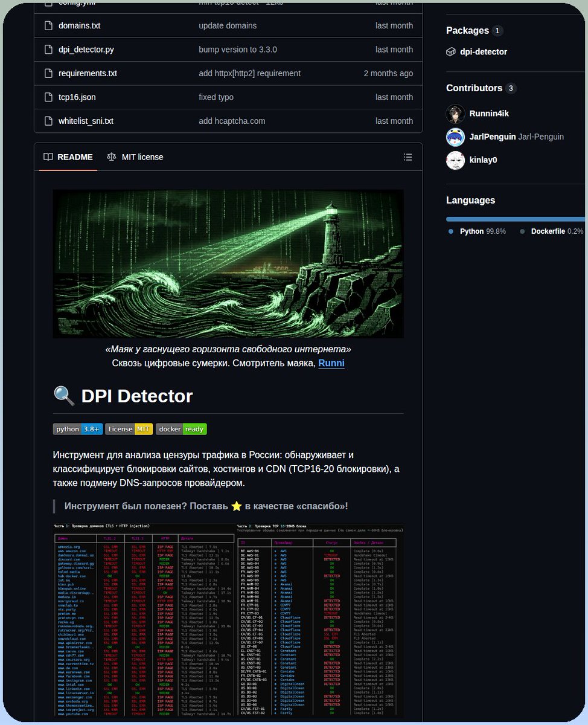The width and height of the screenshot is (588, 725).
Task: Click '2 months ago' date on requirements.txt row
Action: (388, 73)
